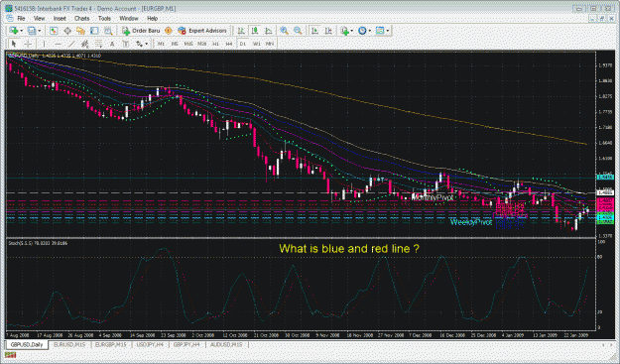Toggle chart Auto Scroll
The height and width of the screenshot is (364, 620).
pos(315,31)
